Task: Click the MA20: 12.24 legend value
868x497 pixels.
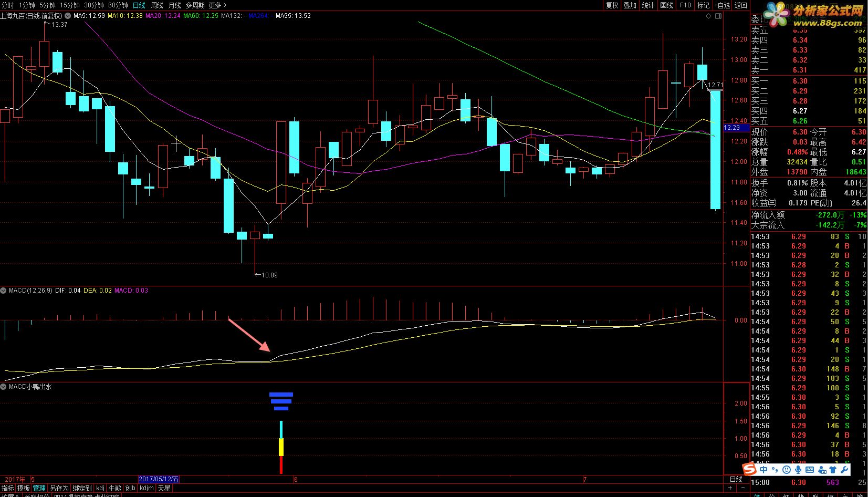Action: 163,16
